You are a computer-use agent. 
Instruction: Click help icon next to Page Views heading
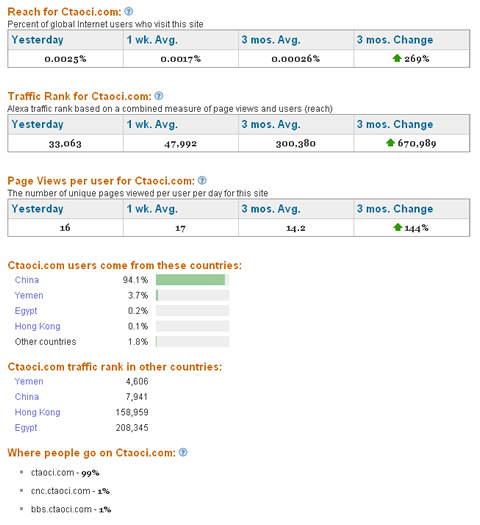tap(202, 180)
